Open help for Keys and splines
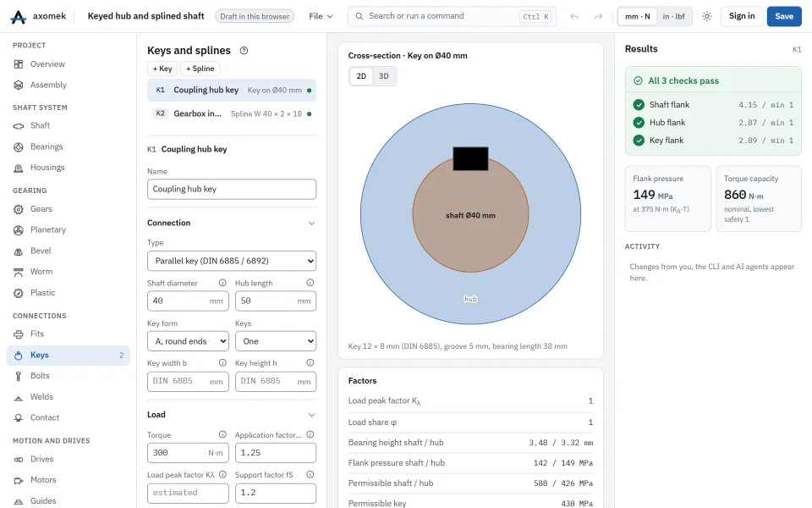 point(244,50)
